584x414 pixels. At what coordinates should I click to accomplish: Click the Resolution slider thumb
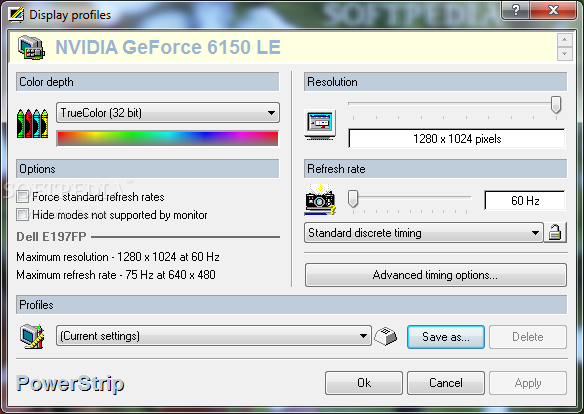[x=556, y=105]
